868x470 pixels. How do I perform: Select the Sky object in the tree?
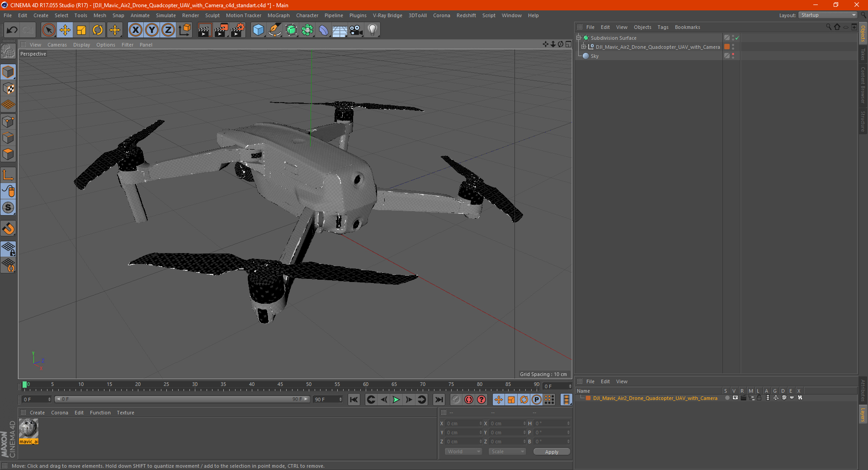594,56
